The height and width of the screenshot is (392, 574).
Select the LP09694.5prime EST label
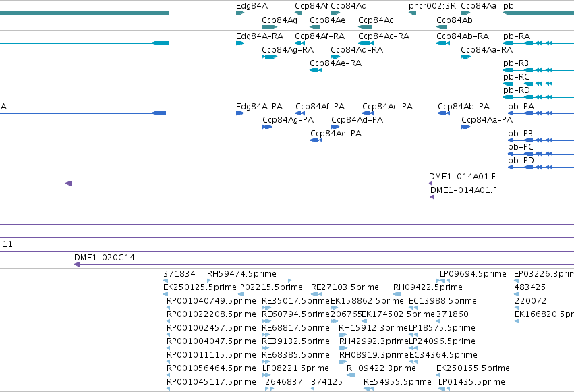[x=473, y=274]
